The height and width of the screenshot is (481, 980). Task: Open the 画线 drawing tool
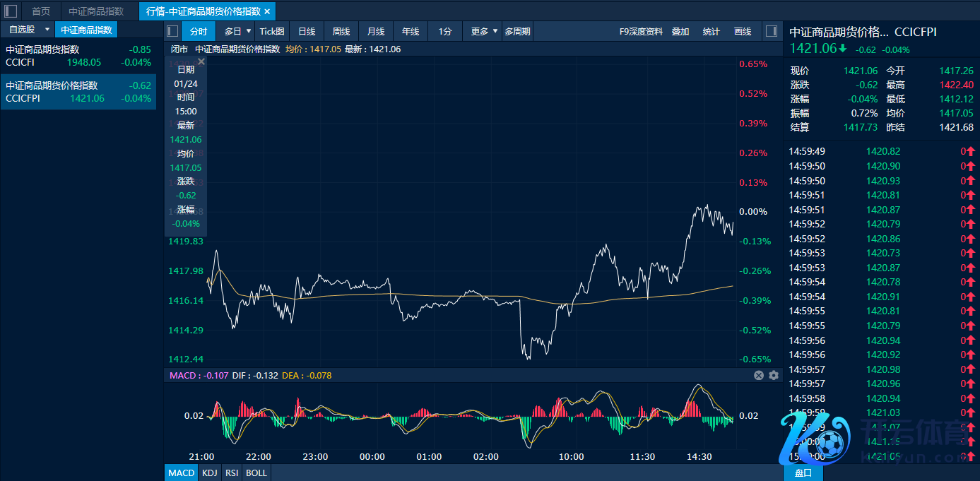pos(743,31)
